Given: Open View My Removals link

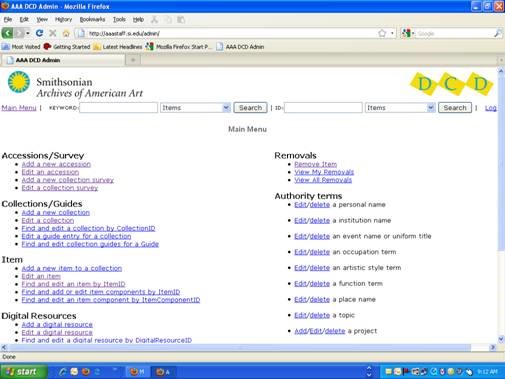Looking at the screenshot, I should pyautogui.click(x=324, y=172).
